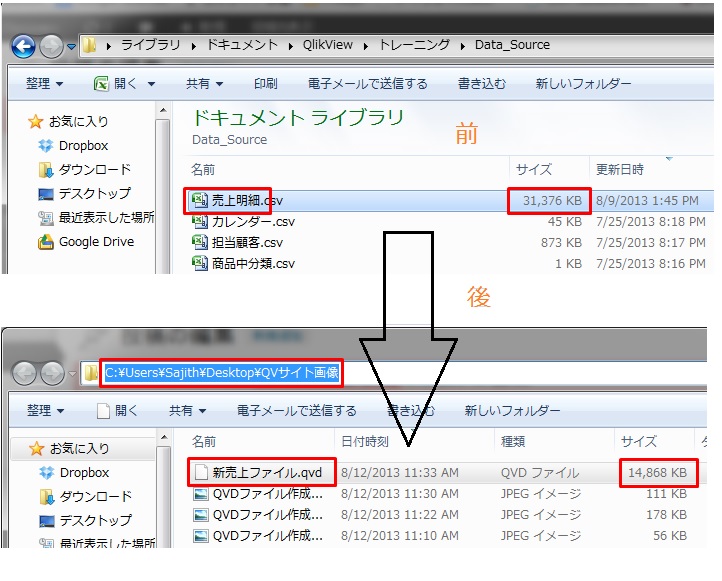Expand arrow after ライブラリ breadcrumb
Screen dimensions: 722x581
[x=193, y=46]
